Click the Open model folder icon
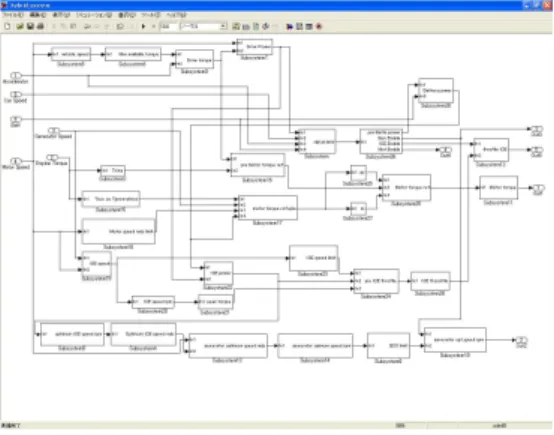The height and width of the screenshot is (435, 554). [x=20, y=27]
